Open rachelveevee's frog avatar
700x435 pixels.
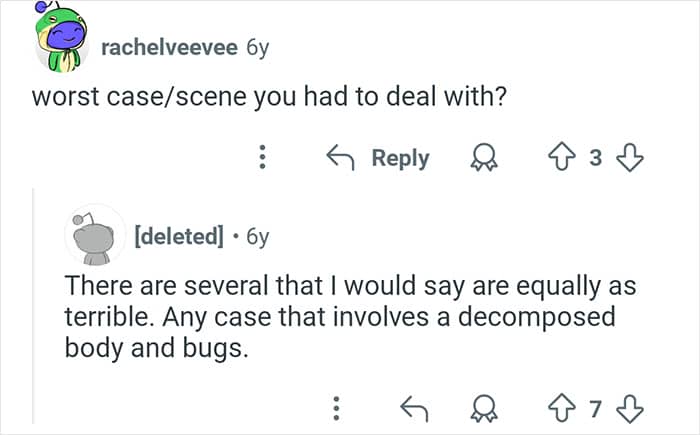60,45
